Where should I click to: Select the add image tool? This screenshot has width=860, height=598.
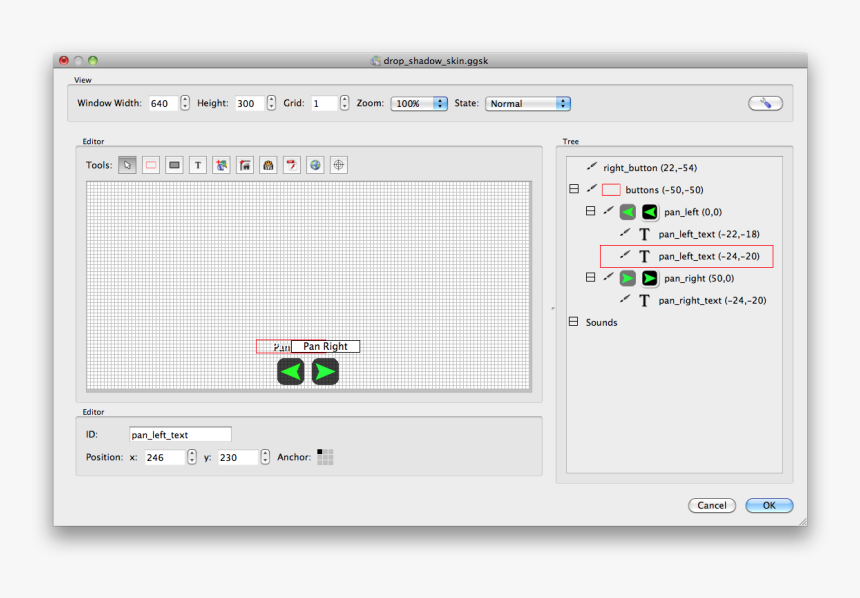[222, 165]
